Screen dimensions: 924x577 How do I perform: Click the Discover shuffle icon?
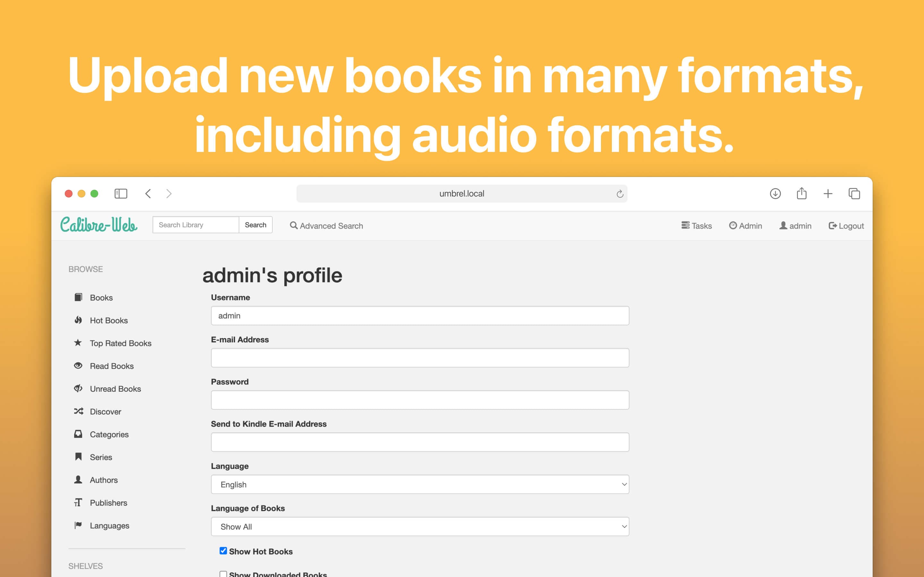(78, 411)
